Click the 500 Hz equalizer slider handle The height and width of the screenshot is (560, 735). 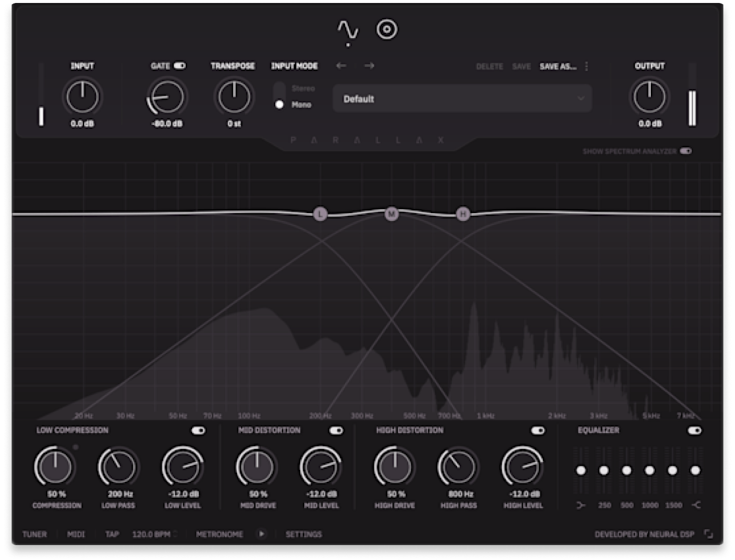(627, 470)
